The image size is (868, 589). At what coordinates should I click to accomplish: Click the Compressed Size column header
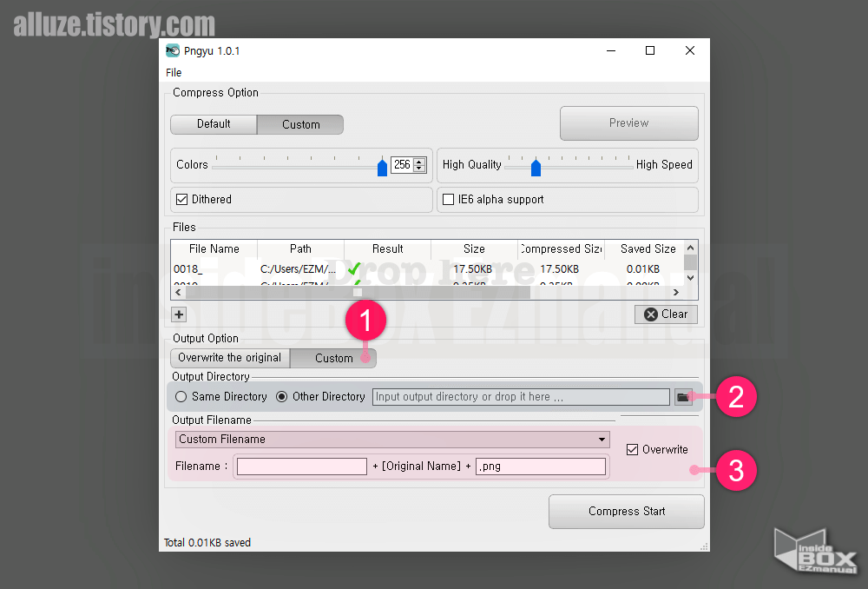562,248
